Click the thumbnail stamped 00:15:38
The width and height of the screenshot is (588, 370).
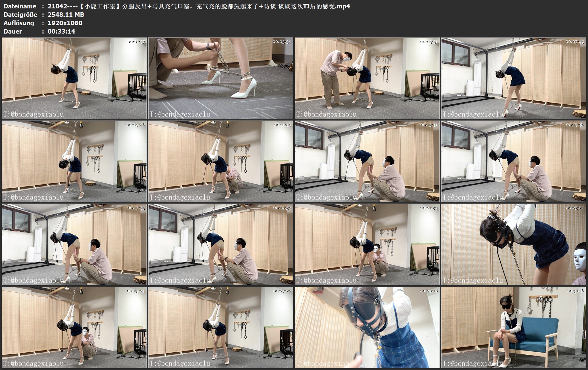click(x=513, y=161)
